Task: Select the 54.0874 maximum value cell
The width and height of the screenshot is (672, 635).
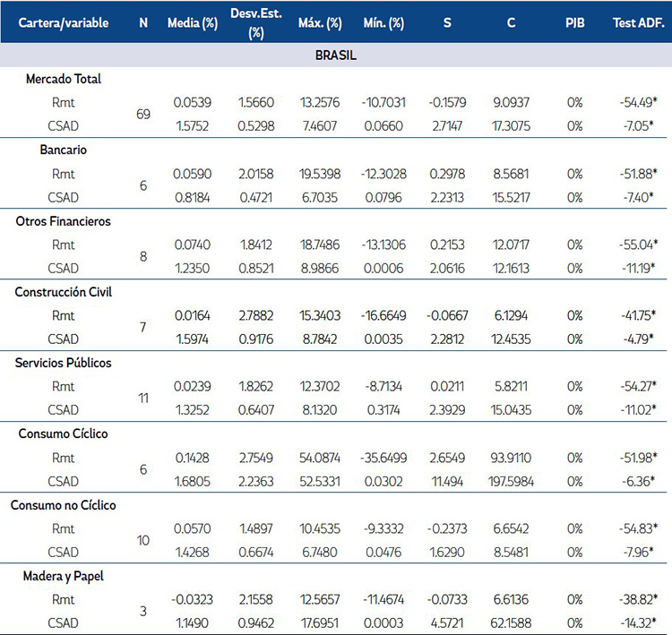Action: pos(319,458)
